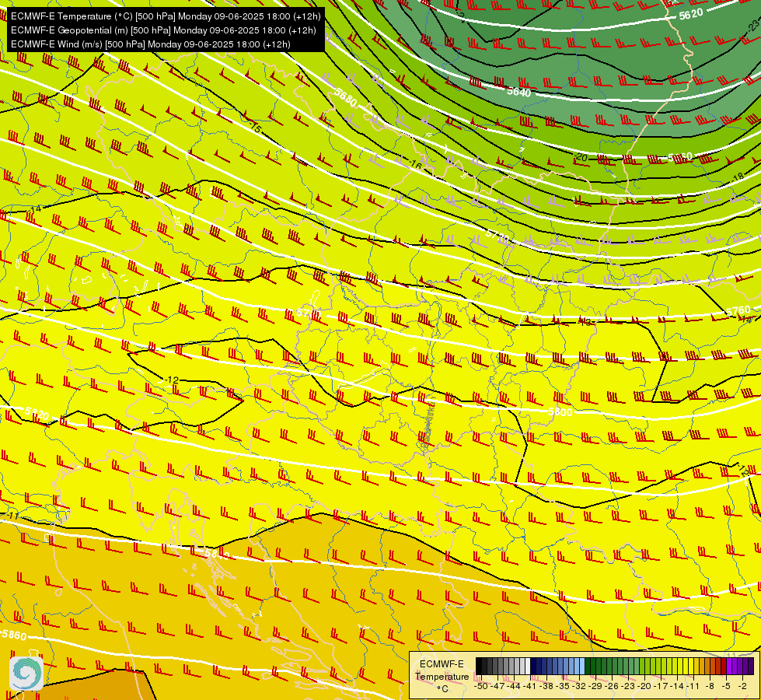Click the -35 legend value
Image resolution: width=761 pixels, height=700 pixels.
[563, 686]
